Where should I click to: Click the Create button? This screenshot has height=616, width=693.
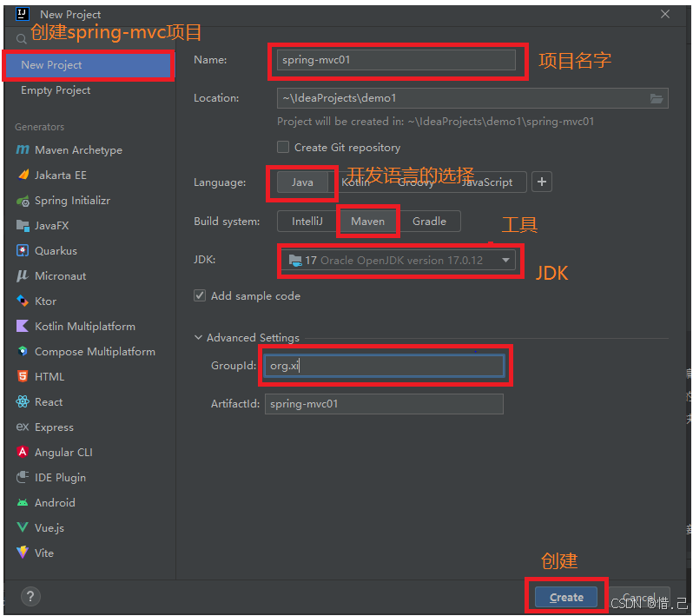[566, 598]
